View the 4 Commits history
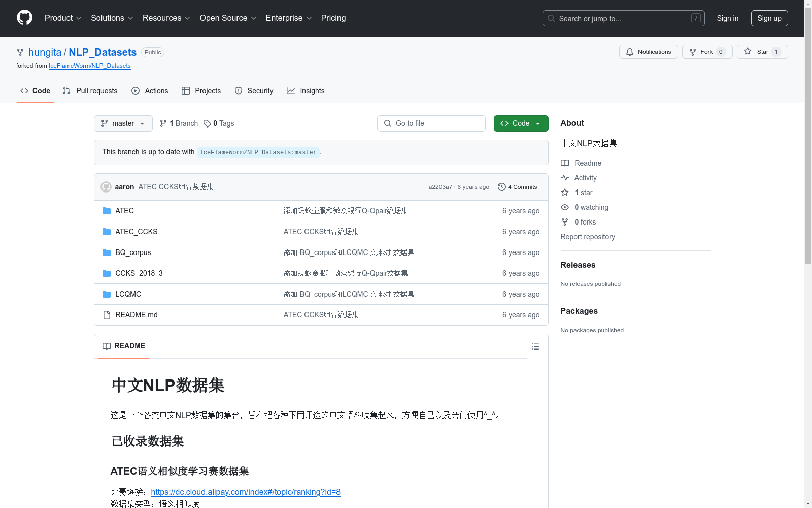The width and height of the screenshot is (812, 508). point(517,187)
